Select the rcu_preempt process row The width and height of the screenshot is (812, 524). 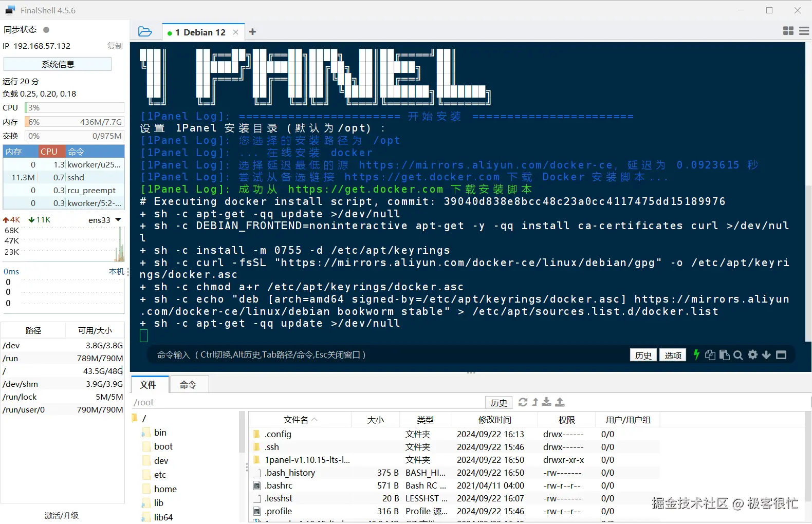click(x=64, y=190)
